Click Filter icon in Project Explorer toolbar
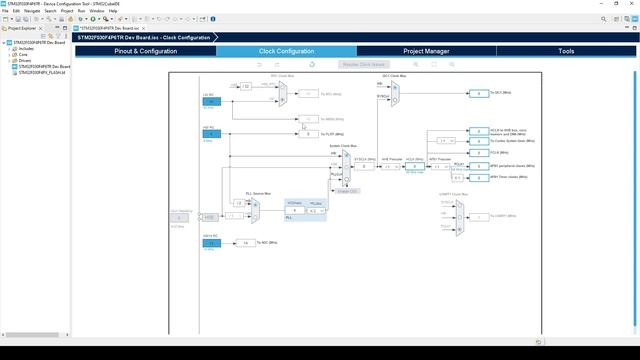This screenshot has height=360, width=640. coord(58,36)
